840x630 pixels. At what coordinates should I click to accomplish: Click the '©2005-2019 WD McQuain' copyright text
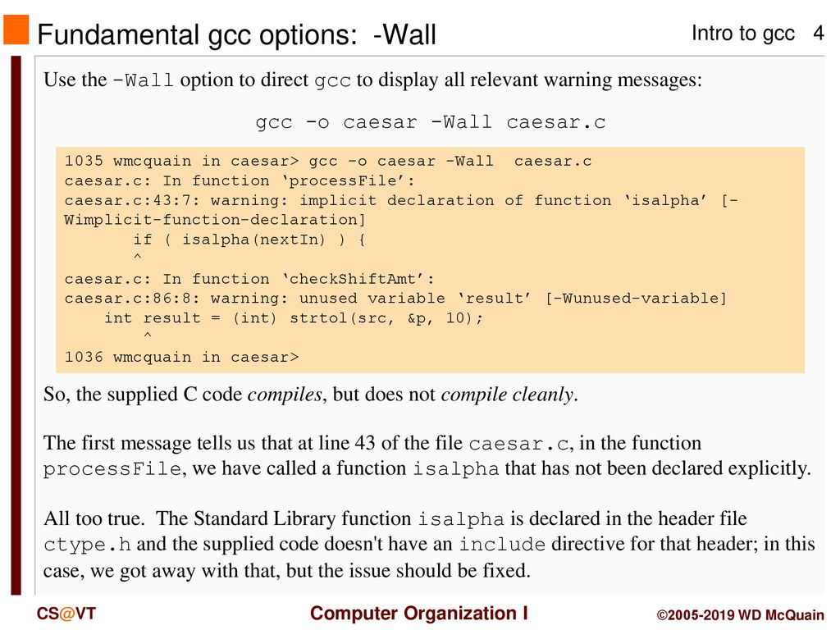[x=741, y=615]
